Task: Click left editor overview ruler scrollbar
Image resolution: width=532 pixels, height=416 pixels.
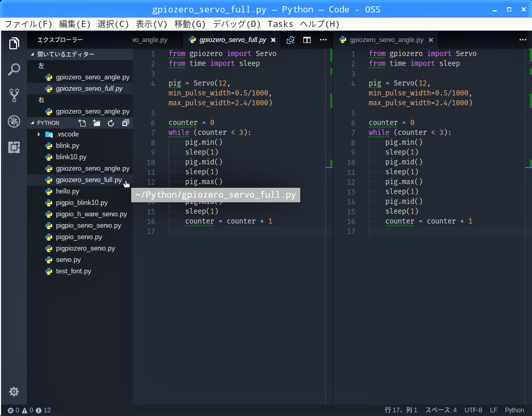Action: pos(329,226)
